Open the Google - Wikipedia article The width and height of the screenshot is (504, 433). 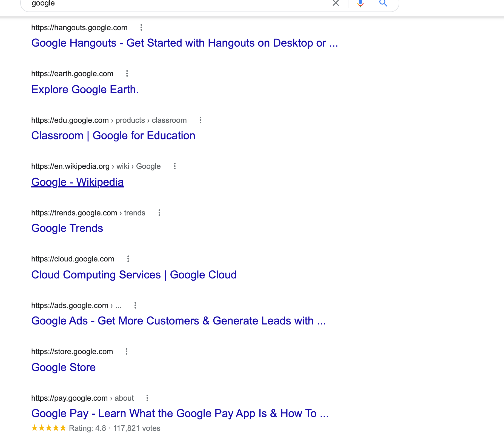click(78, 182)
